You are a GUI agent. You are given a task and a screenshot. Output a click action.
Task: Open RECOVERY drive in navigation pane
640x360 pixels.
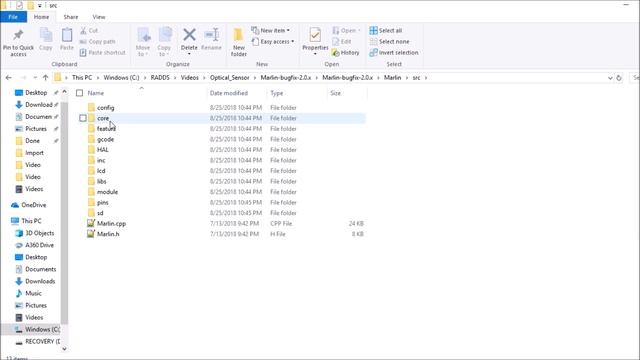coord(37,341)
